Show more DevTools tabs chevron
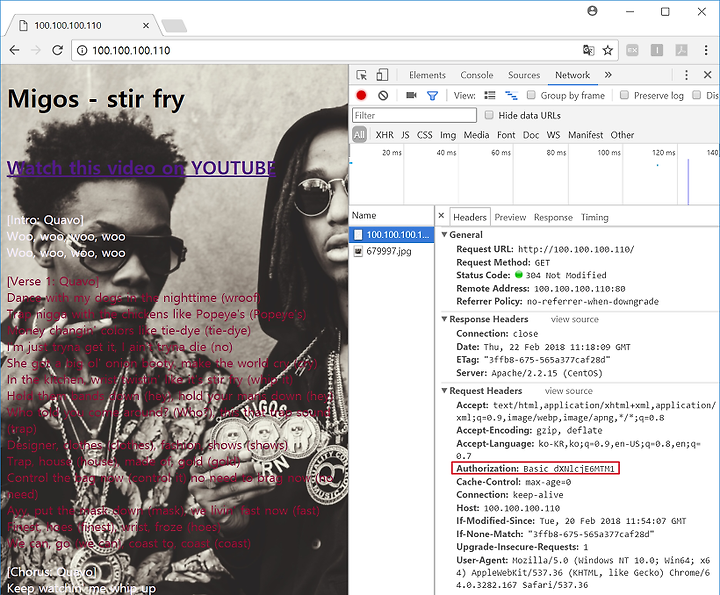 tap(608, 75)
